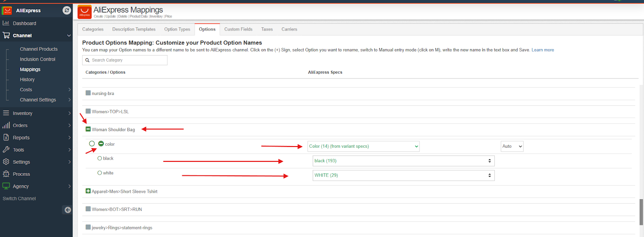Open the Auto mode dropdown

pos(512,146)
